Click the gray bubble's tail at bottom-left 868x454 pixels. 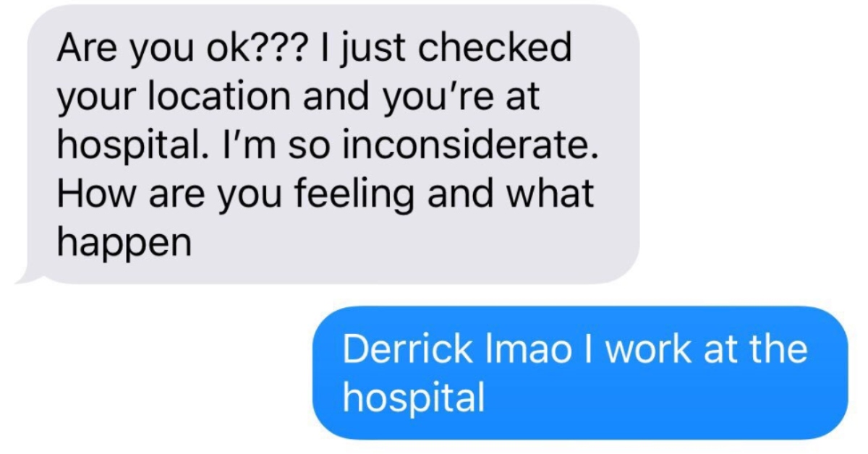point(27,275)
